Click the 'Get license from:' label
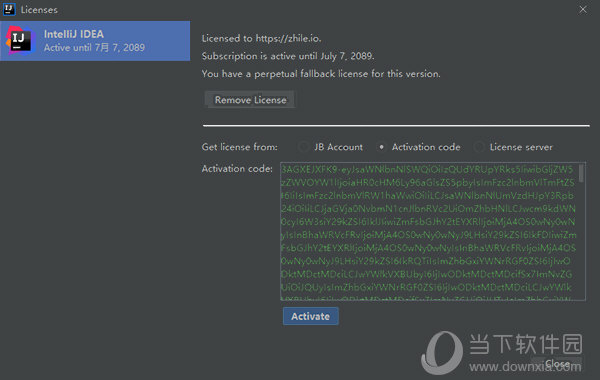 (x=240, y=147)
